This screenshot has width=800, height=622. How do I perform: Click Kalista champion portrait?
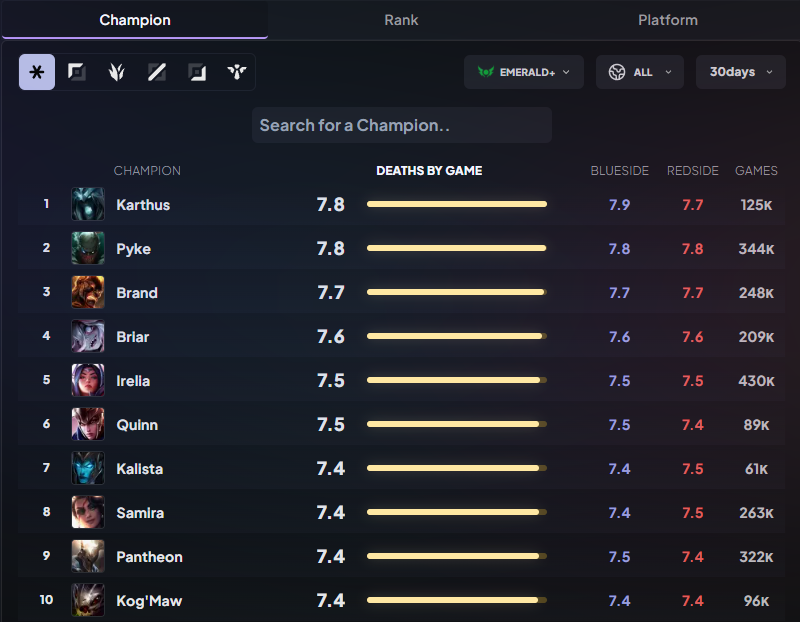[x=88, y=468]
